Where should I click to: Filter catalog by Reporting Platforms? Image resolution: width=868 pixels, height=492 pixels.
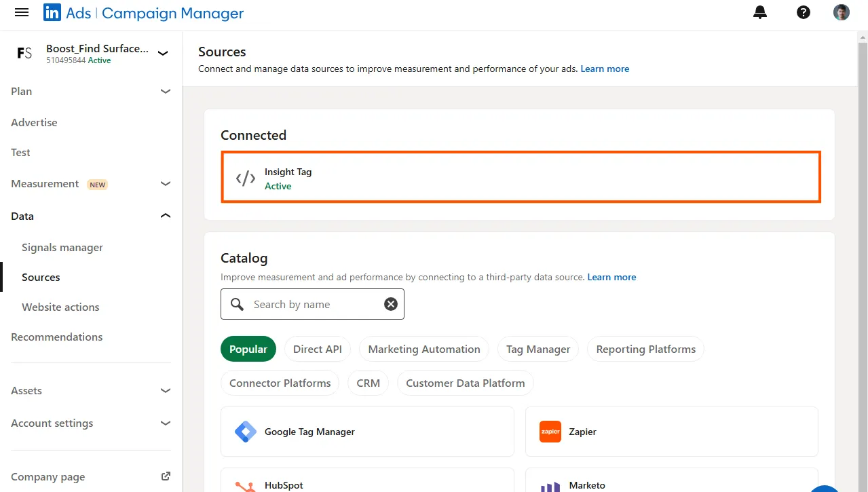[646, 349]
